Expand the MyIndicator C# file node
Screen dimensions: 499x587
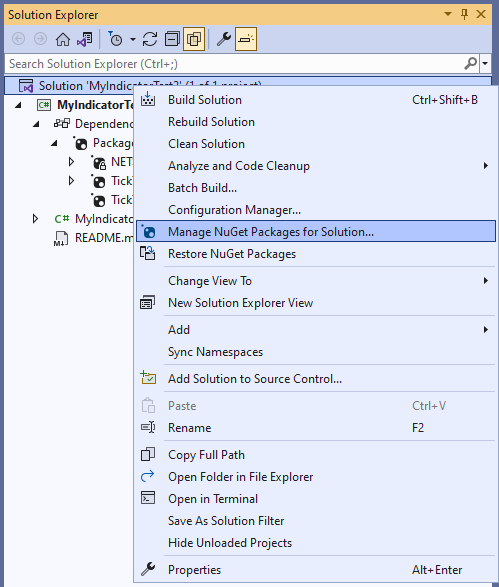35,219
